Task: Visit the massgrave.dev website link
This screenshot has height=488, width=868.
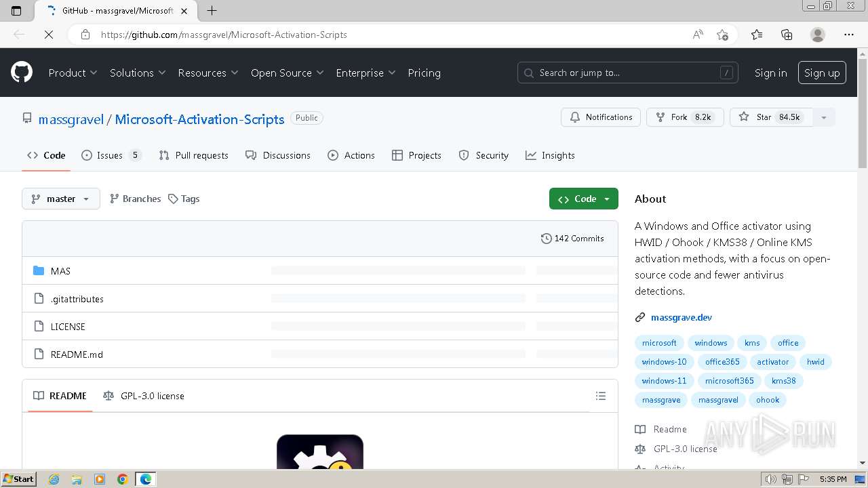Action: 682,317
